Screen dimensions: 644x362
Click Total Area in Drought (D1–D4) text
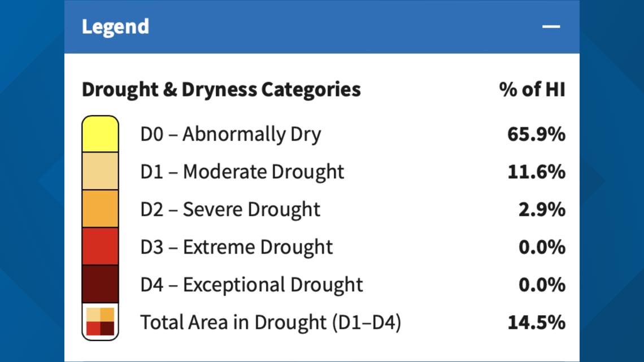tap(271, 322)
